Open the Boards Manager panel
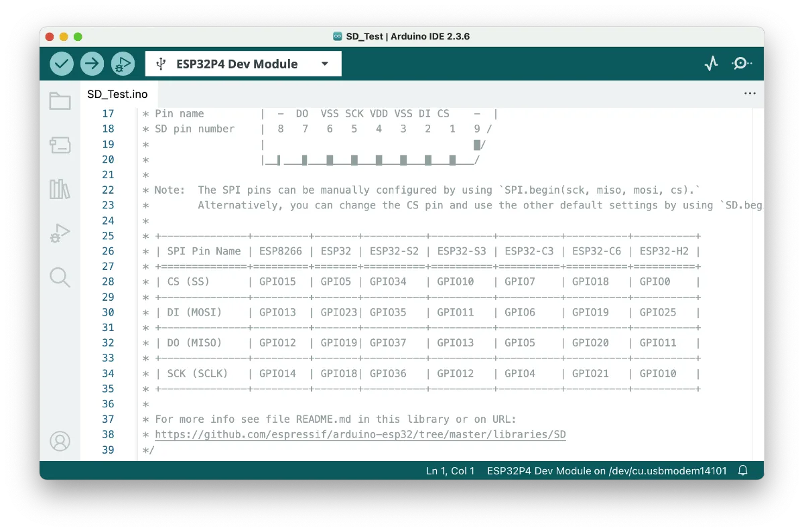804x532 pixels. click(60, 145)
